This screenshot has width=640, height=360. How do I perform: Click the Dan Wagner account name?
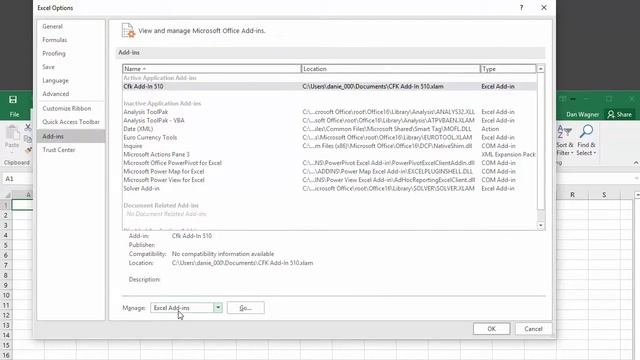coord(582,115)
